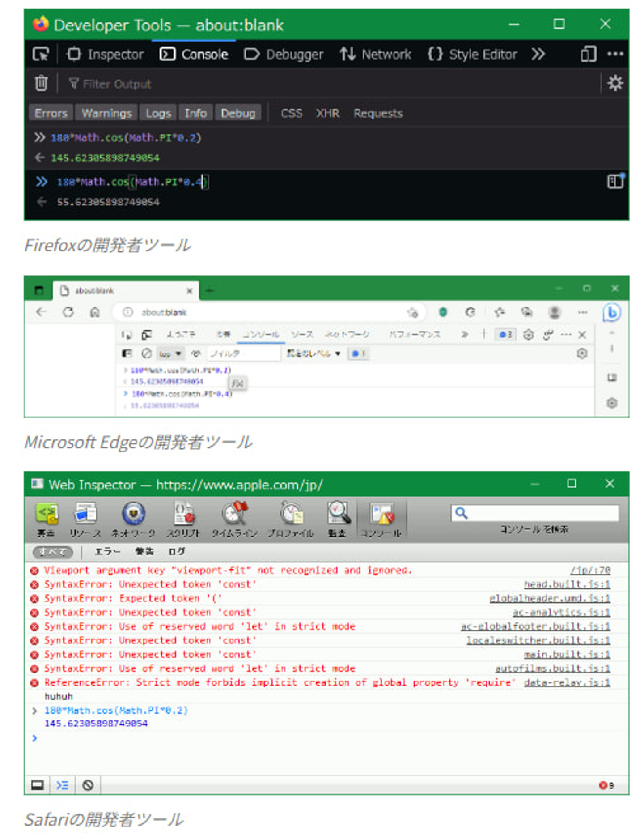Switch to the Console tab in Firefox
This screenshot has height=835, width=644.
tap(194, 55)
